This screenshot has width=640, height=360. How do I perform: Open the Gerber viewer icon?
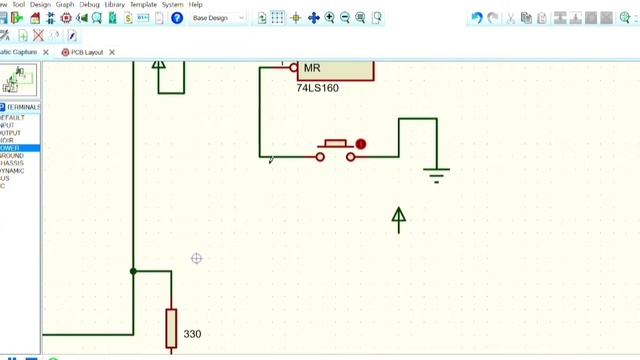(97, 18)
